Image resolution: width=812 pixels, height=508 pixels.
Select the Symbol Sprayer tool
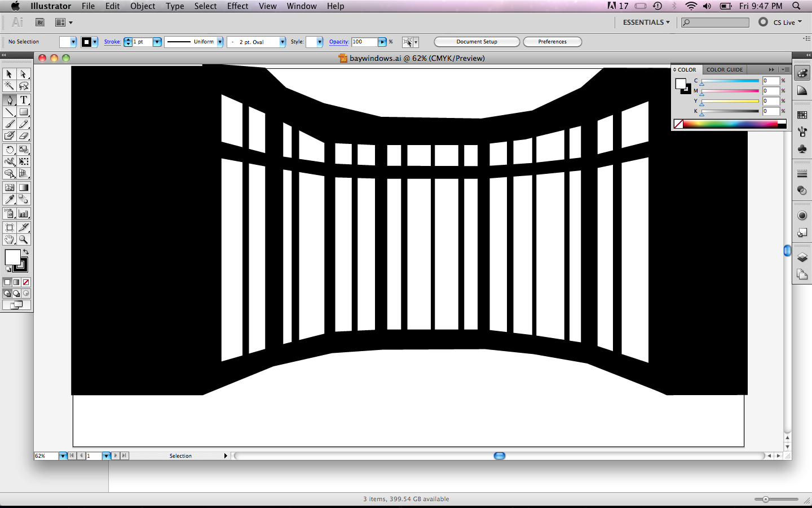point(10,213)
